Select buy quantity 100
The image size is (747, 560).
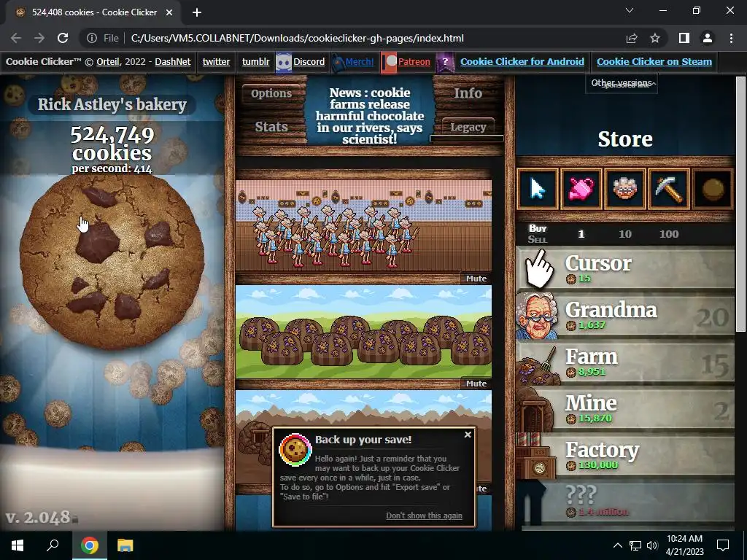click(669, 234)
